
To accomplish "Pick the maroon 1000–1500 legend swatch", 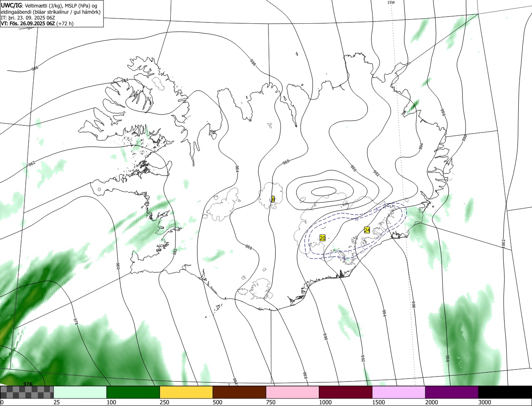I will 345,392.
